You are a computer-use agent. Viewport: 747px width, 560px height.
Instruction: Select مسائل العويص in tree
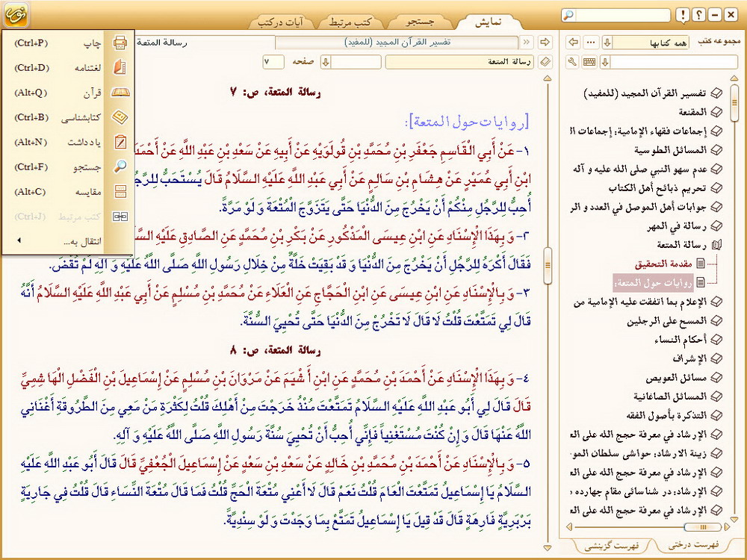(x=677, y=378)
